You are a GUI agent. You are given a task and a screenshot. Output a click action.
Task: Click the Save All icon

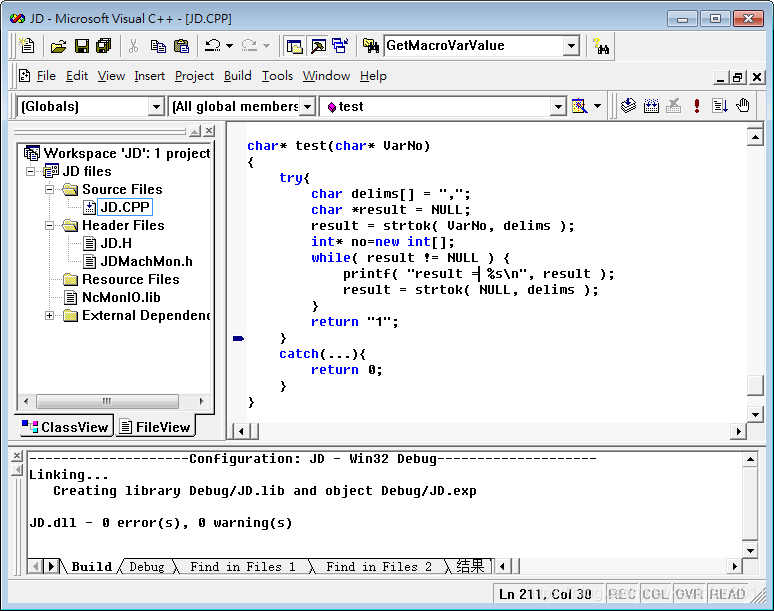[x=104, y=46]
